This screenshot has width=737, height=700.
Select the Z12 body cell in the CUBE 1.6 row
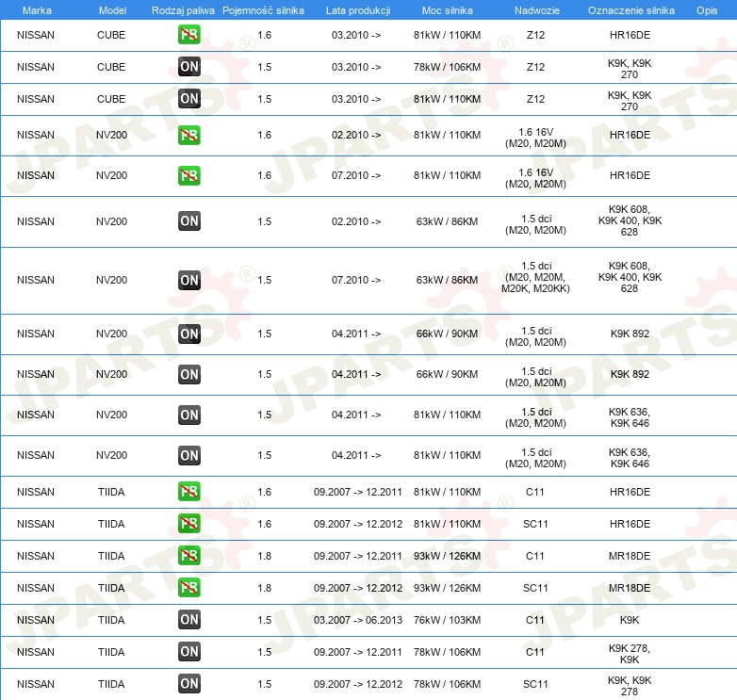coord(535,35)
